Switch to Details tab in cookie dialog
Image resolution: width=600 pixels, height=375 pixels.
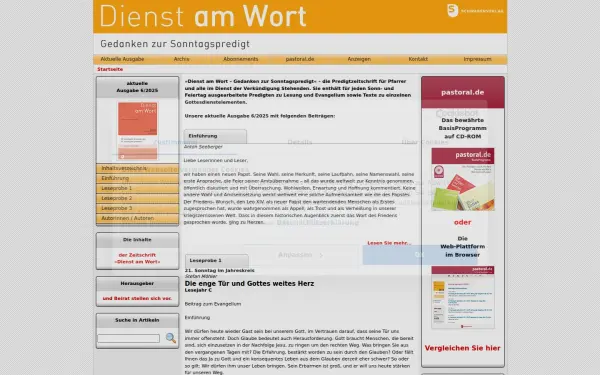(x=300, y=142)
